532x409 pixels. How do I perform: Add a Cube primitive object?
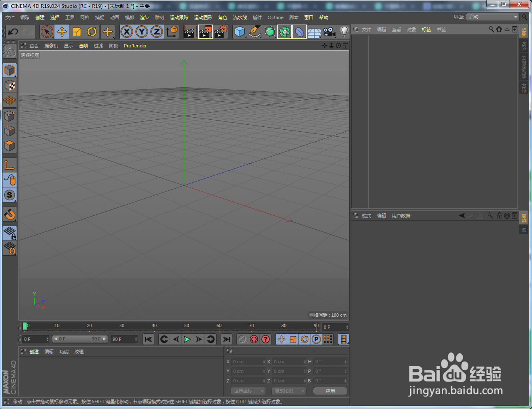(239, 32)
